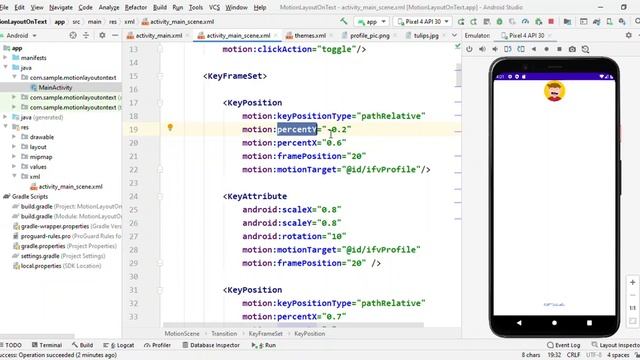Click the KeyFrameSet breadcrumb
This screenshot has height=360, width=640.
click(x=266, y=333)
